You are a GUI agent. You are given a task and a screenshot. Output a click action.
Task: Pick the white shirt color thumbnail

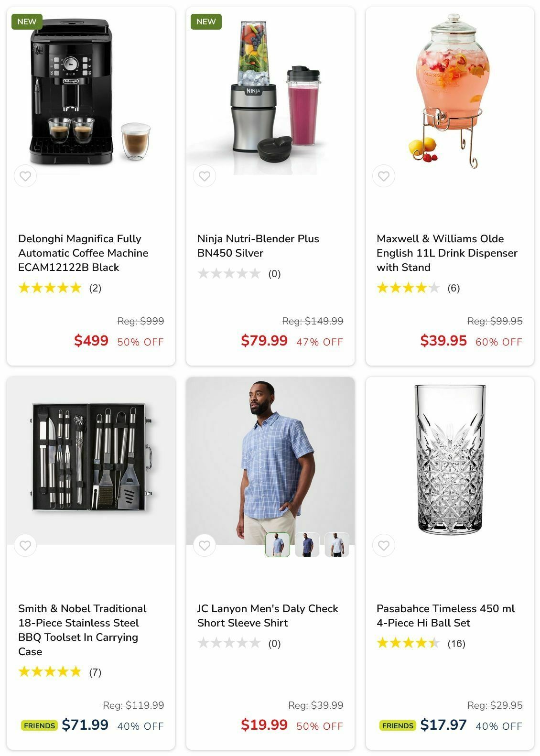pos(337,545)
